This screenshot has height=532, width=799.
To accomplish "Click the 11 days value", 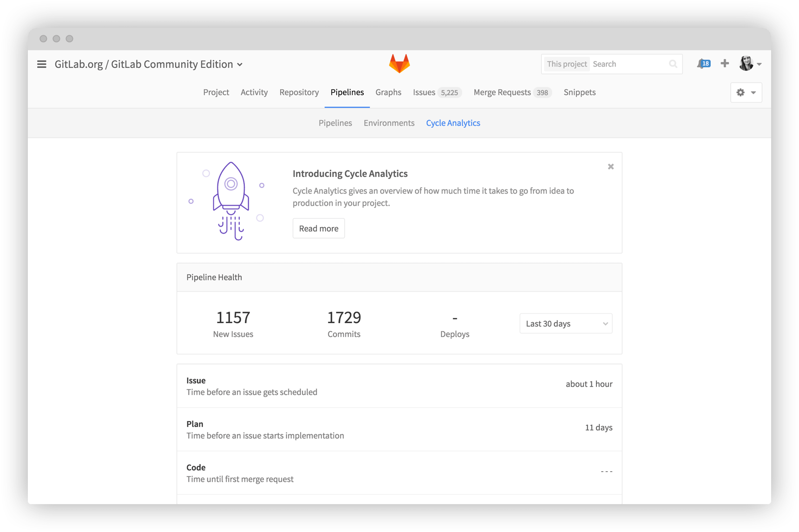I will [x=599, y=428].
